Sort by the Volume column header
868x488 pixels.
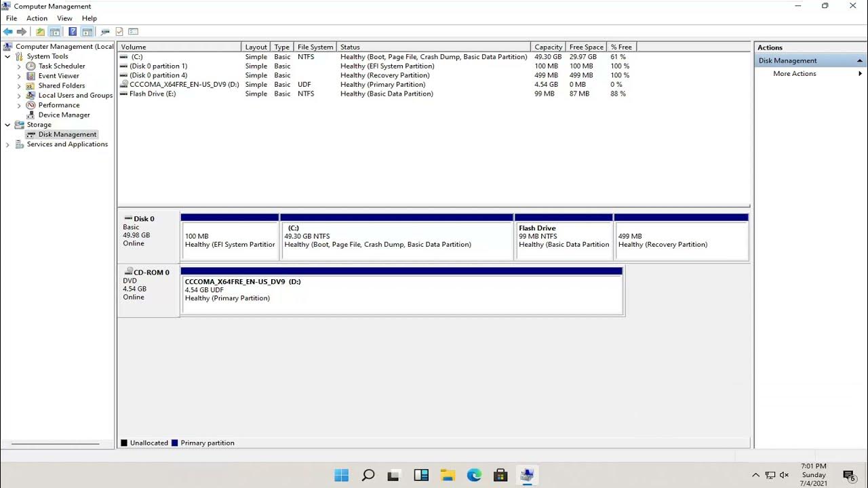tap(179, 47)
